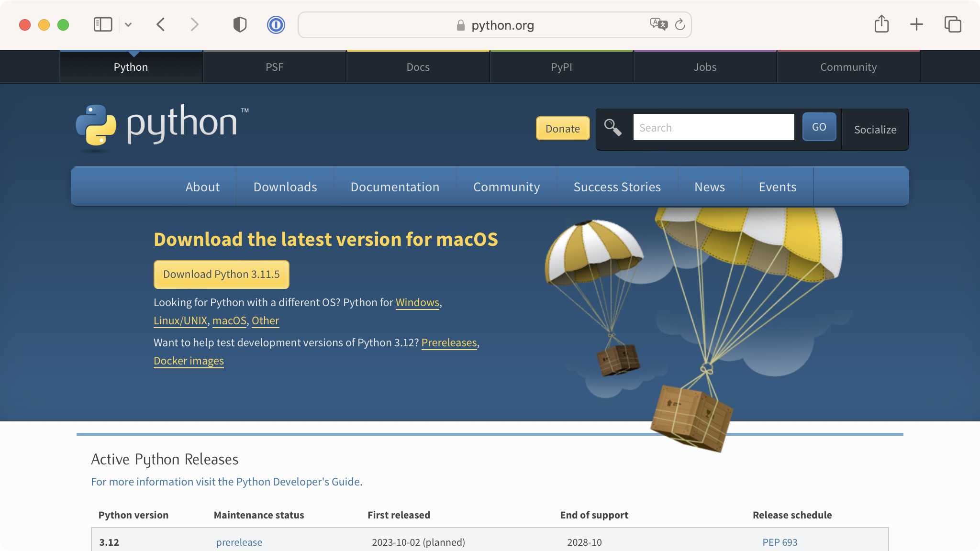Follow the Other platforms link
This screenshot has height=551, width=980.
coord(265,320)
